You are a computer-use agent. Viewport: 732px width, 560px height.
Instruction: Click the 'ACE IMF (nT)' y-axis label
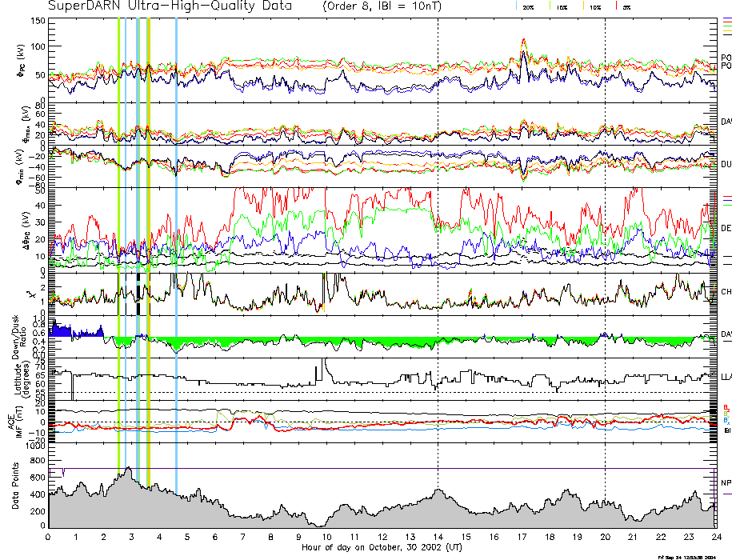(16, 422)
